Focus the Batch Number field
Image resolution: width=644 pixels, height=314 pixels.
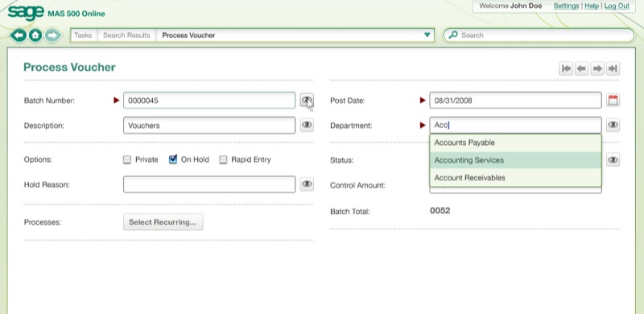coord(209,101)
